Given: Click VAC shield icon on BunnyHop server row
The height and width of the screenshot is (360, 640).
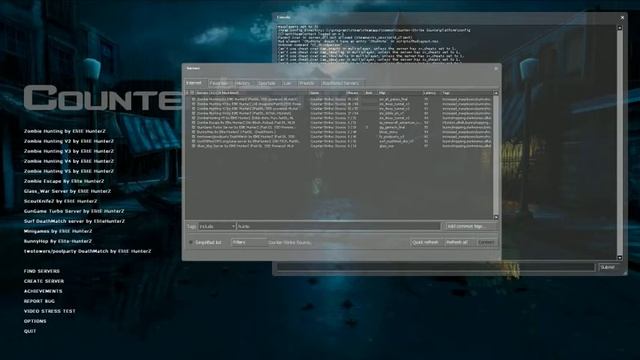Looking at the screenshot, I should (193, 132).
